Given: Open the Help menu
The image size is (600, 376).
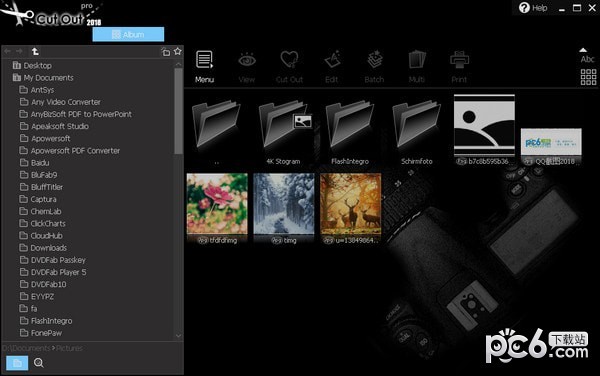Looking at the screenshot, I should [533, 8].
